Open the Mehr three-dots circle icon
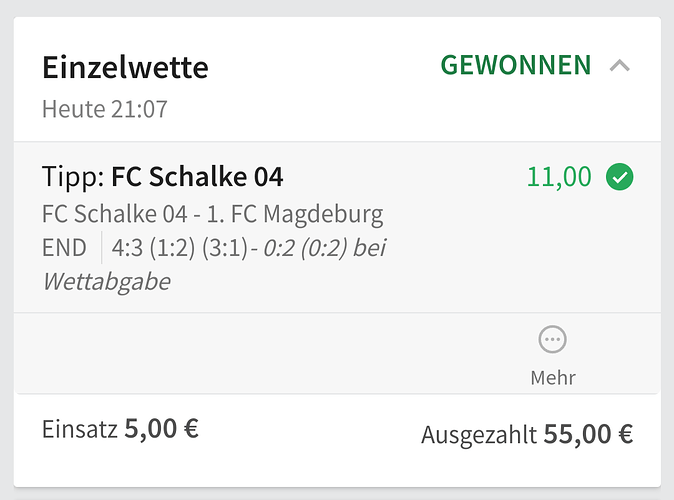This screenshot has width=674, height=500. pos(552,339)
